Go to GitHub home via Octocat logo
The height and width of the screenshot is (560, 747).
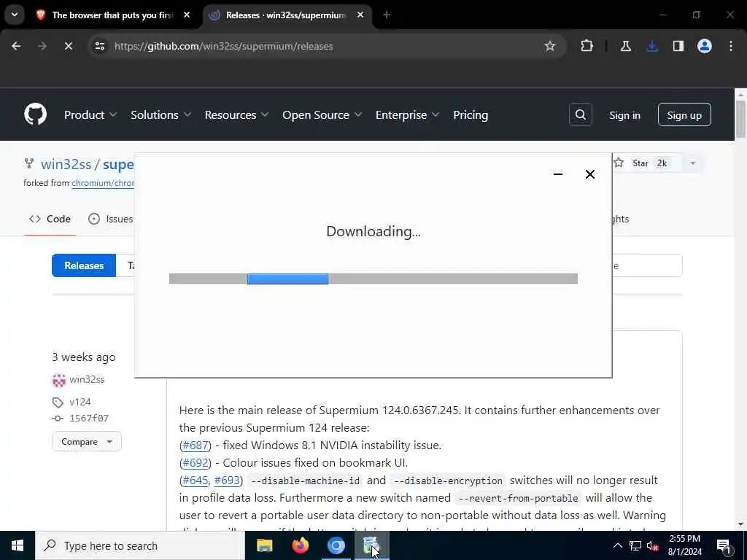[35, 114]
